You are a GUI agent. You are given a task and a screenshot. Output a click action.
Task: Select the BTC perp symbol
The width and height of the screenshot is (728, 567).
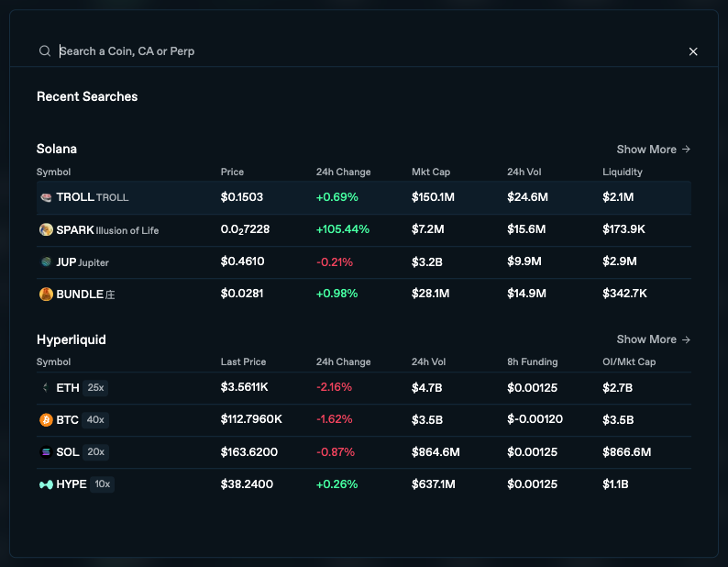pyautogui.click(x=67, y=420)
